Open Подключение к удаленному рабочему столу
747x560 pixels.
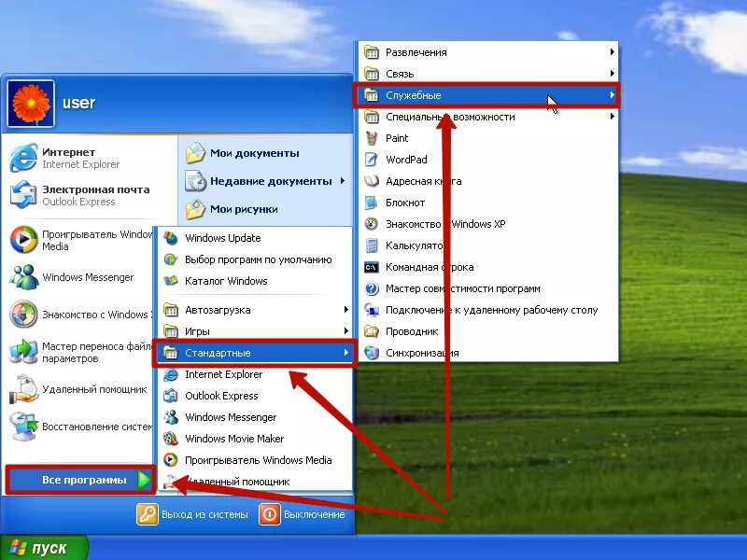tap(488, 310)
